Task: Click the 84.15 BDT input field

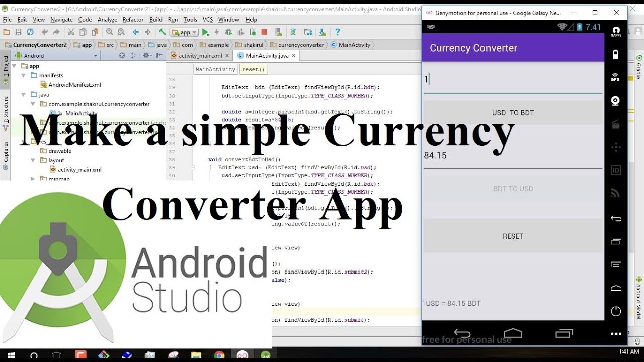Action: pos(513,156)
